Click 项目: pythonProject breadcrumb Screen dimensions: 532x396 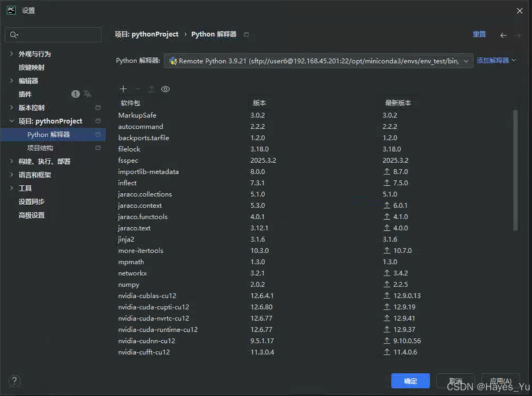point(146,34)
